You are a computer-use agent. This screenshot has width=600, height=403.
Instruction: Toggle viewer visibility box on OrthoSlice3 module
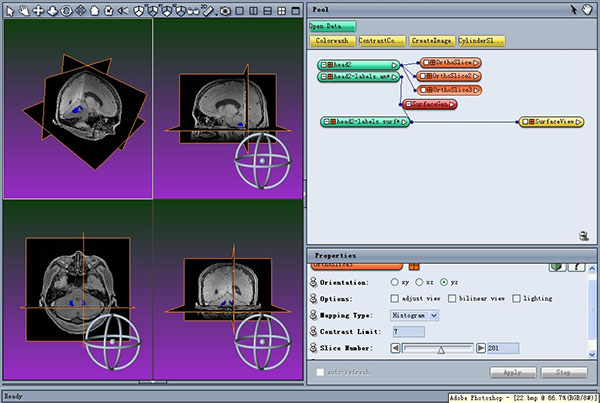(x=423, y=90)
